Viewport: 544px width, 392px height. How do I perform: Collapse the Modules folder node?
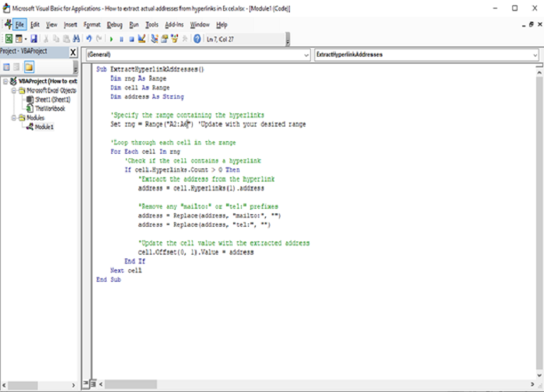(14, 118)
